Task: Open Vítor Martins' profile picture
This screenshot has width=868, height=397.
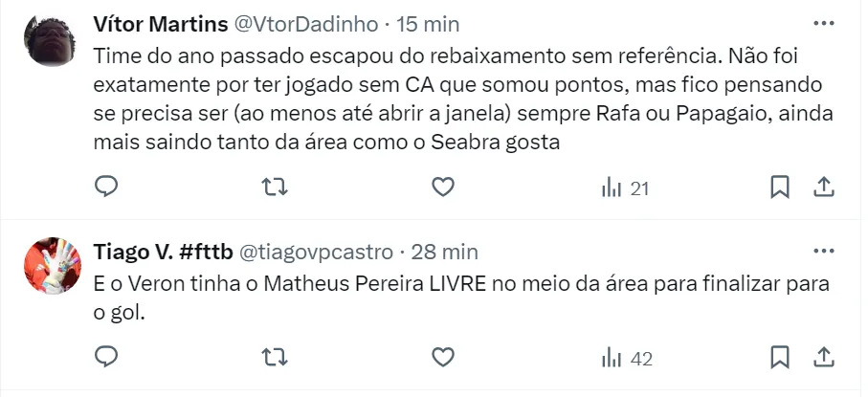Action: 51,39
